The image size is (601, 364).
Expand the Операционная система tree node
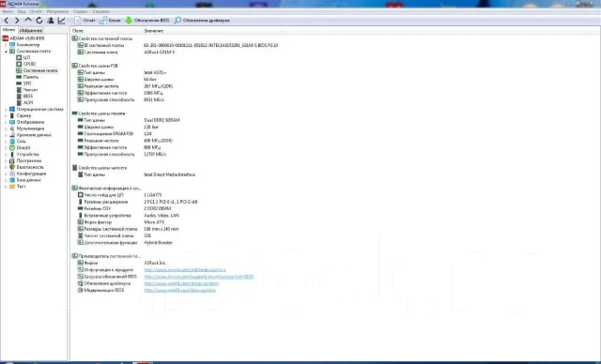coord(6,109)
